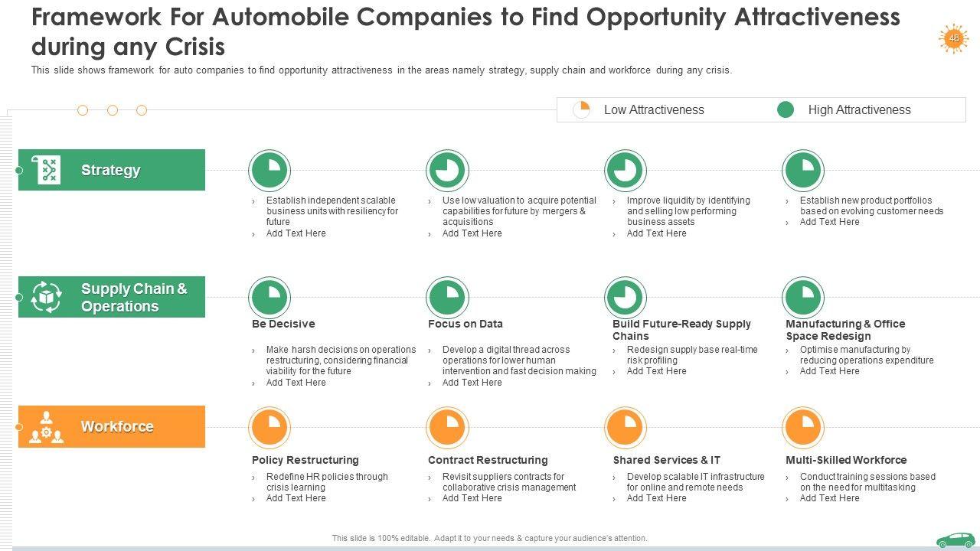Click the Supply Chain recycling box icon
Image resolution: width=980 pixels, height=551 pixels.
[x=47, y=297]
